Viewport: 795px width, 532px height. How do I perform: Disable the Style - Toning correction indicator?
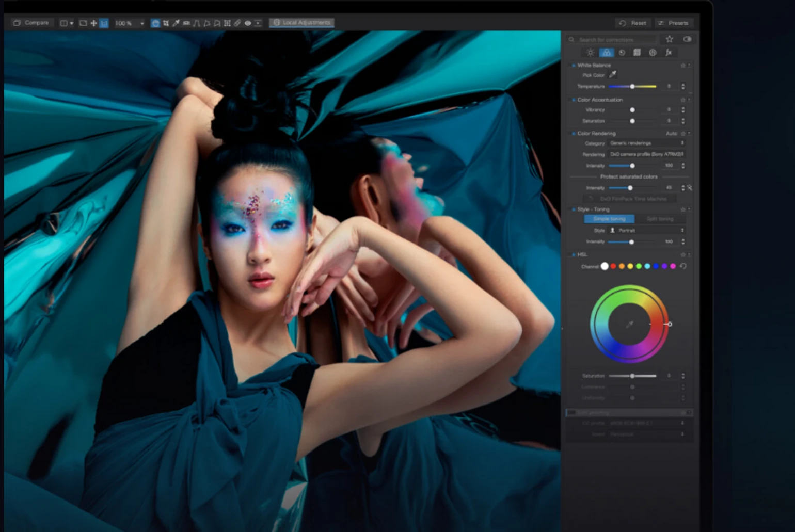[574, 209]
